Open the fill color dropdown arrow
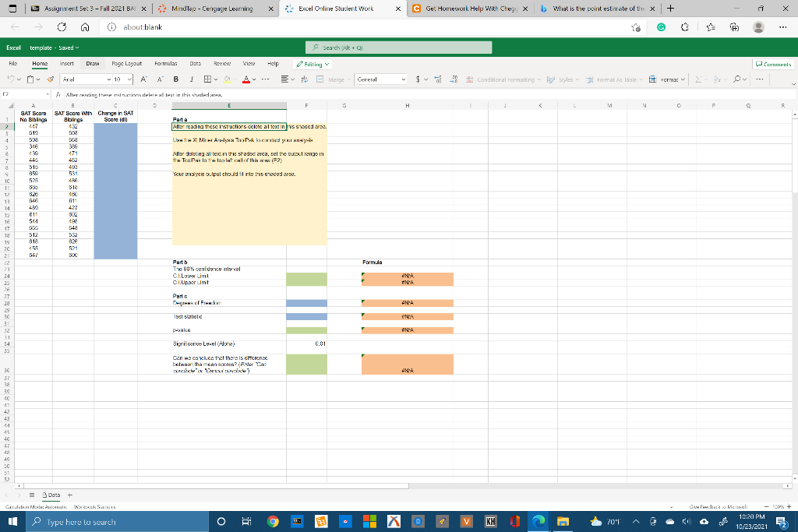This screenshot has height=532, width=798. click(x=235, y=79)
